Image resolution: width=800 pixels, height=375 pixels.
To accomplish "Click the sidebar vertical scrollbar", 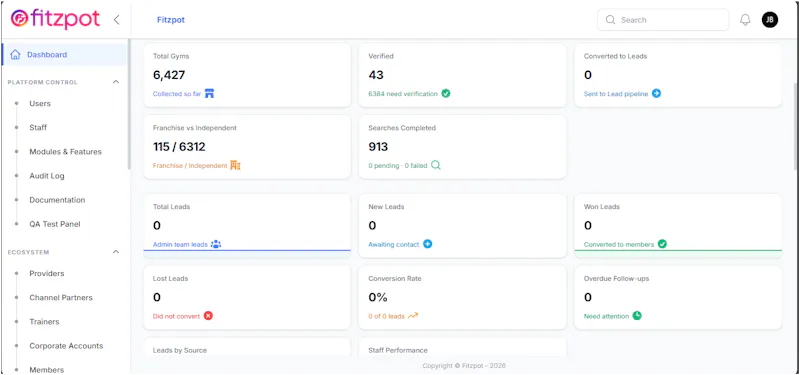I will click(129, 105).
